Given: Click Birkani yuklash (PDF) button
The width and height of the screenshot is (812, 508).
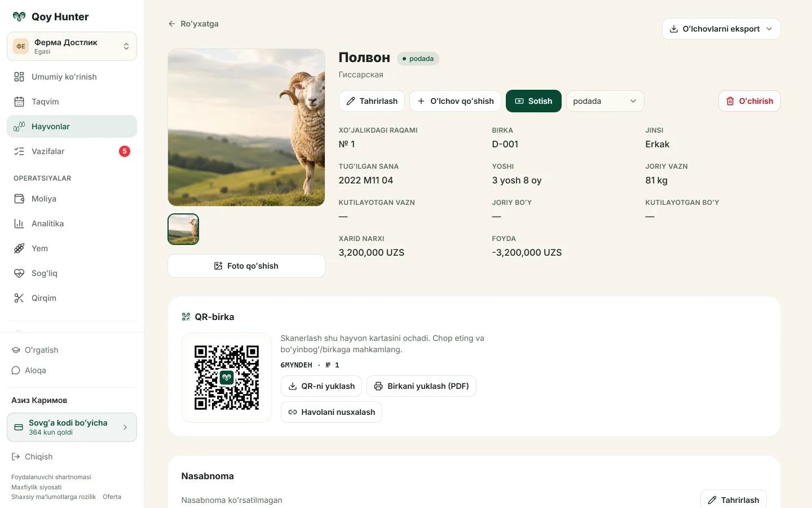Looking at the screenshot, I should tap(422, 386).
